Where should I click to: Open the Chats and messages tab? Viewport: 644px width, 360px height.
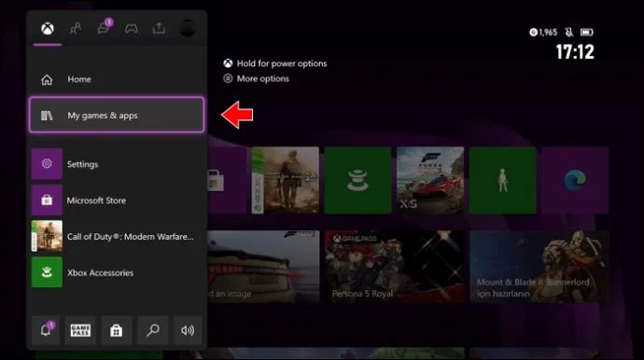pyautogui.click(x=104, y=27)
